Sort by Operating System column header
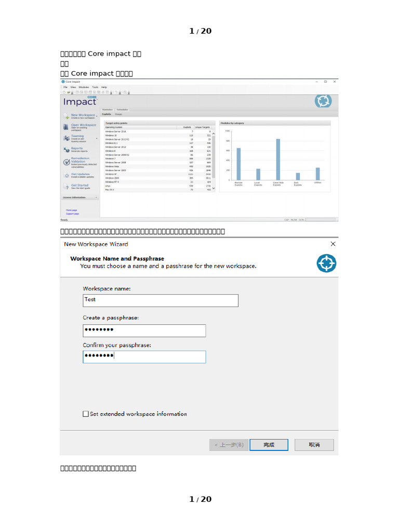The width and height of the screenshot is (399, 532). coord(140,127)
